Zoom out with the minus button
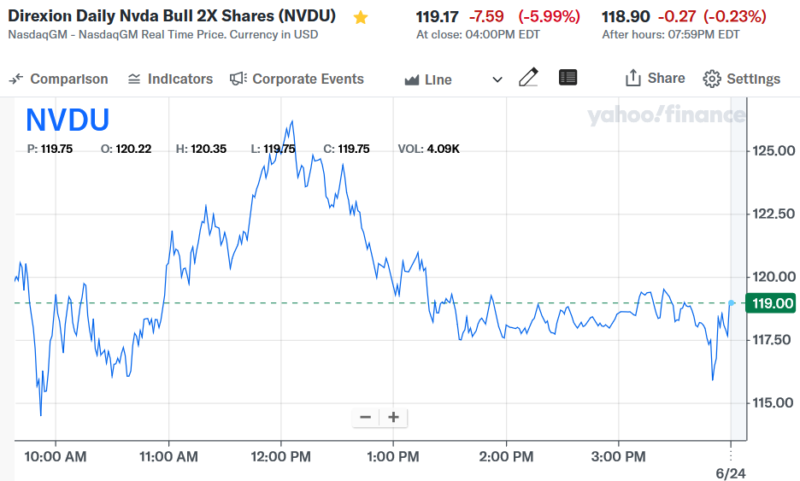The width and height of the screenshot is (800, 481). pyautogui.click(x=365, y=417)
